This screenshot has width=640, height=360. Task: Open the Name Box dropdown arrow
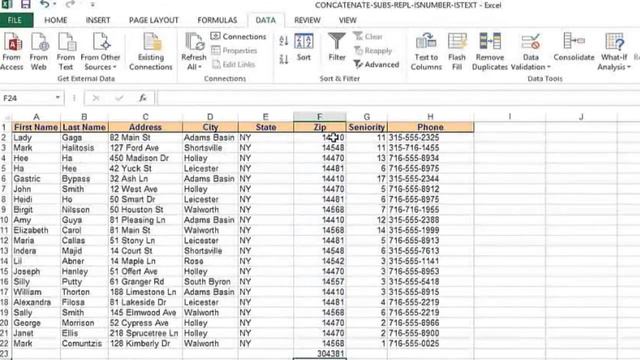coord(58,98)
